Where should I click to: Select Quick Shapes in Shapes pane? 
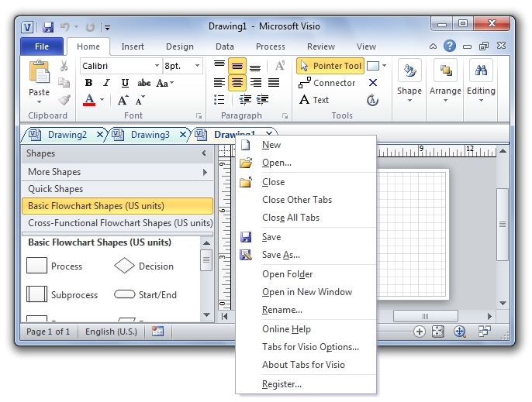tap(117, 189)
